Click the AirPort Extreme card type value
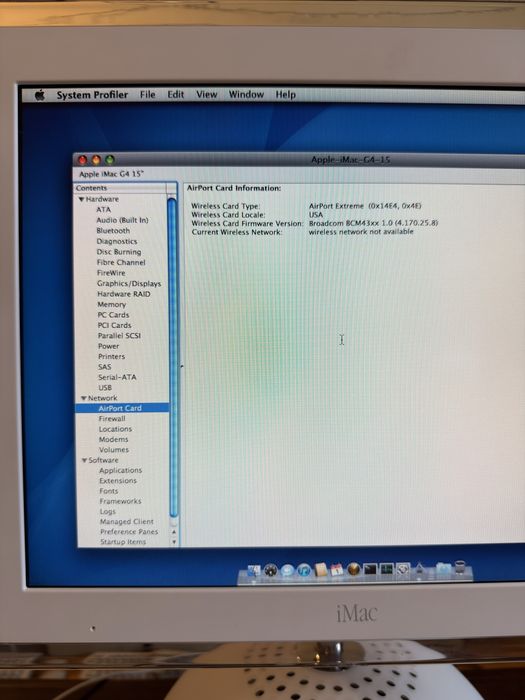525x700 pixels. [365, 206]
